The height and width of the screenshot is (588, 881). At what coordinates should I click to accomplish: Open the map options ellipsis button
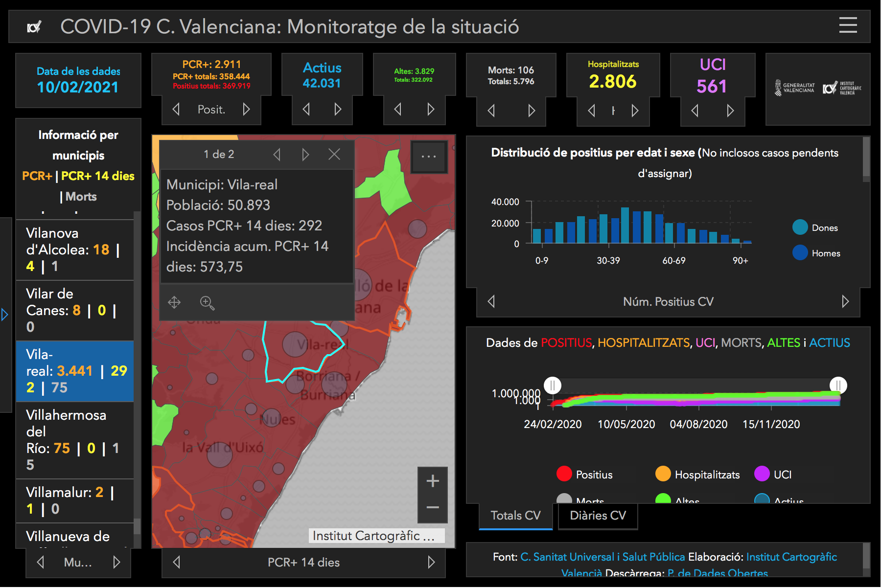(x=429, y=157)
